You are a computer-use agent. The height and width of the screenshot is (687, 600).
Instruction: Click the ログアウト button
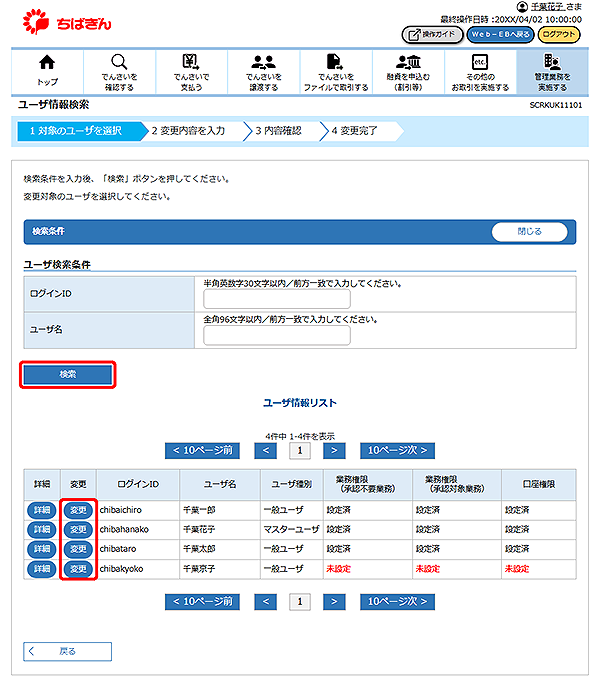[x=559, y=35]
